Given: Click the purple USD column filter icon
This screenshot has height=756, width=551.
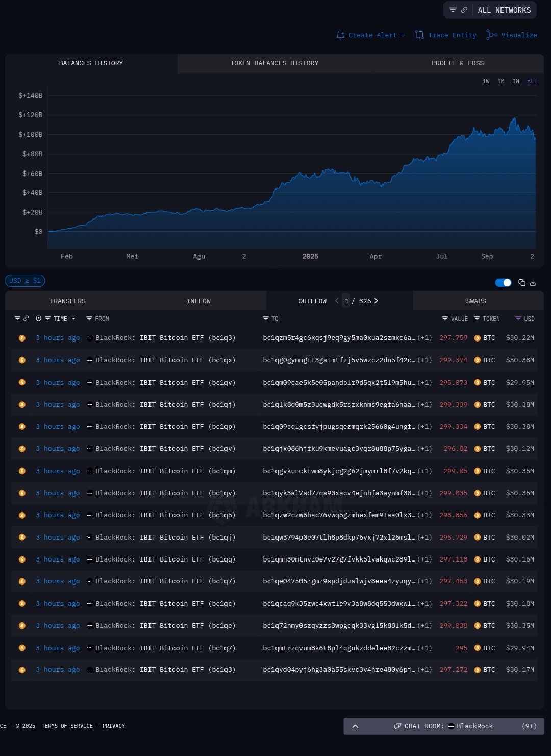Looking at the screenshot, I should pyautogui.click(x=518, y=319).
